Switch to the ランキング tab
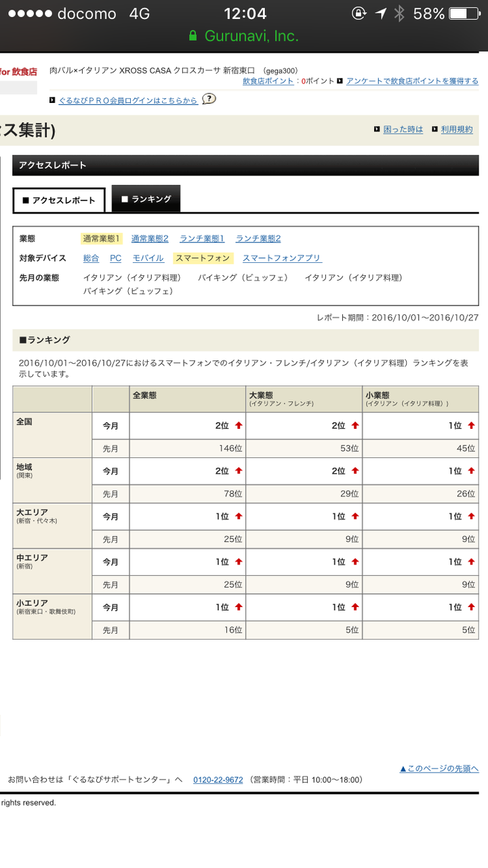488x868 pixels. (x=146, y=199)
